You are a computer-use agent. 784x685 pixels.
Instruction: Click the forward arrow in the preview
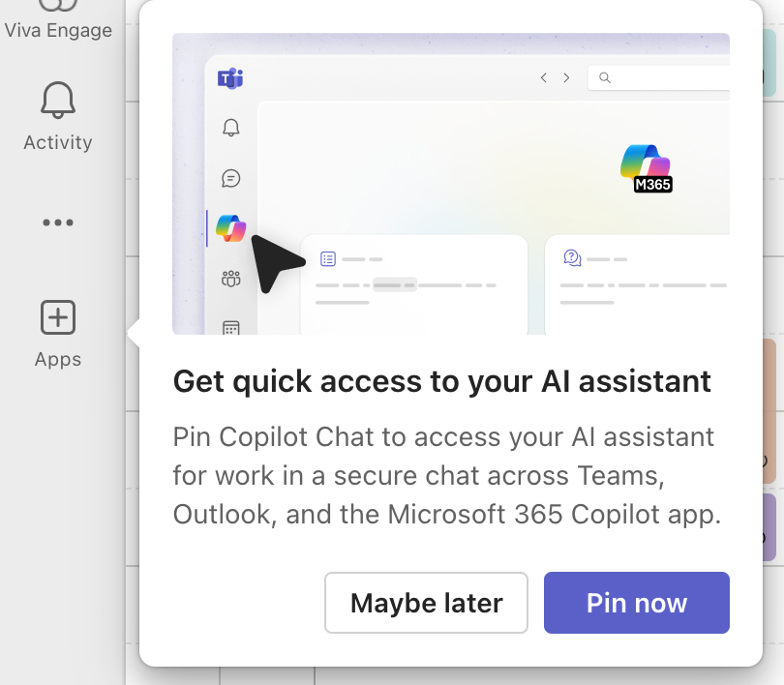(567, 77)
